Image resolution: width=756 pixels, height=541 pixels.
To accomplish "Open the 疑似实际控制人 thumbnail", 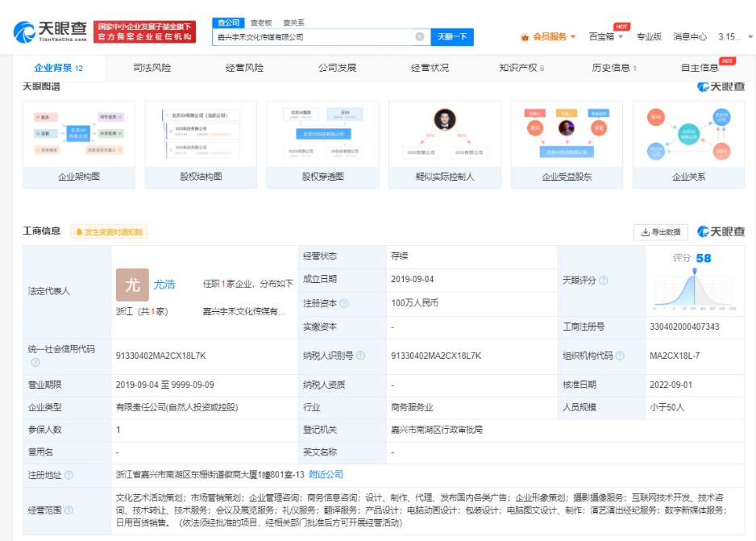I will pyautogui.click(x=445, y=144).
